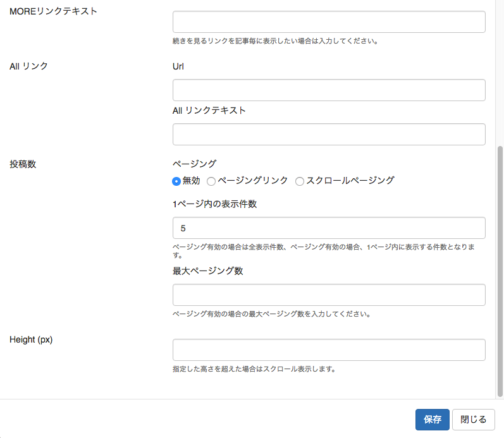The image size is (504, 438).
Task: Click the 1ページ内の表示件数 field containing 5
Action: pos(329,228)
